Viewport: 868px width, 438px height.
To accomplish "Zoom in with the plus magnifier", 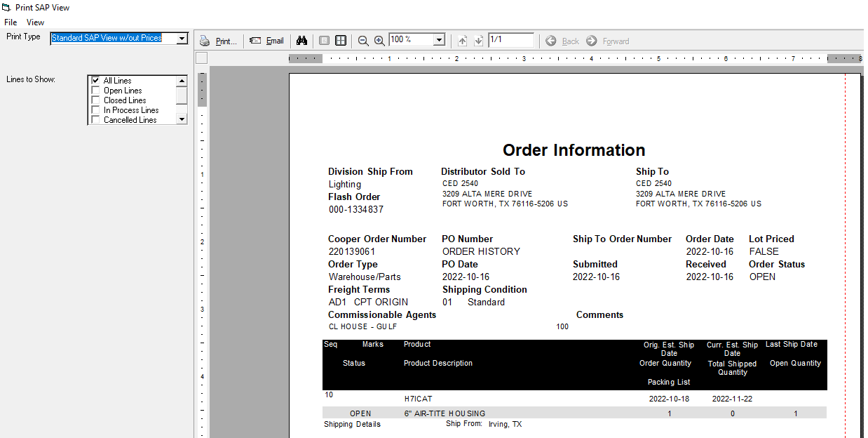I will point(379,41).
